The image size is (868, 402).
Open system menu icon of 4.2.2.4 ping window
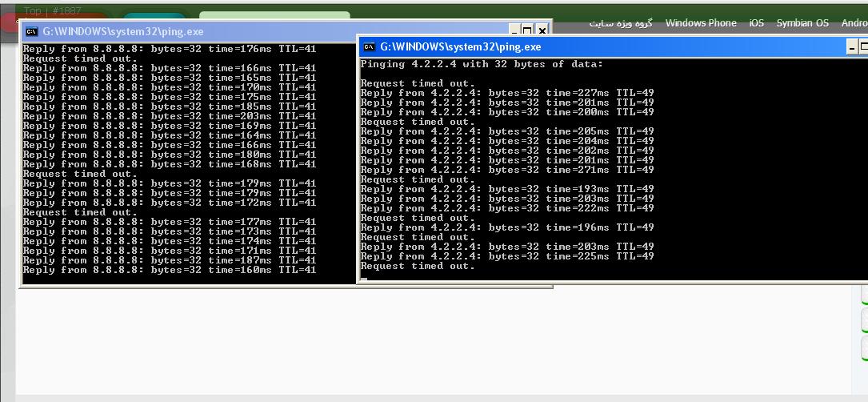pos(370,47)
